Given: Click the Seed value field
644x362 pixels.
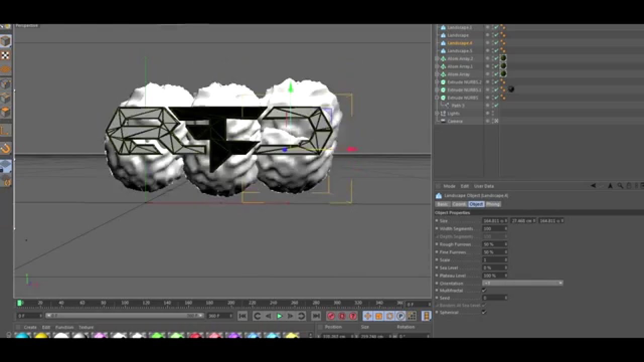Looking at the screenshot, I should 495,298.
